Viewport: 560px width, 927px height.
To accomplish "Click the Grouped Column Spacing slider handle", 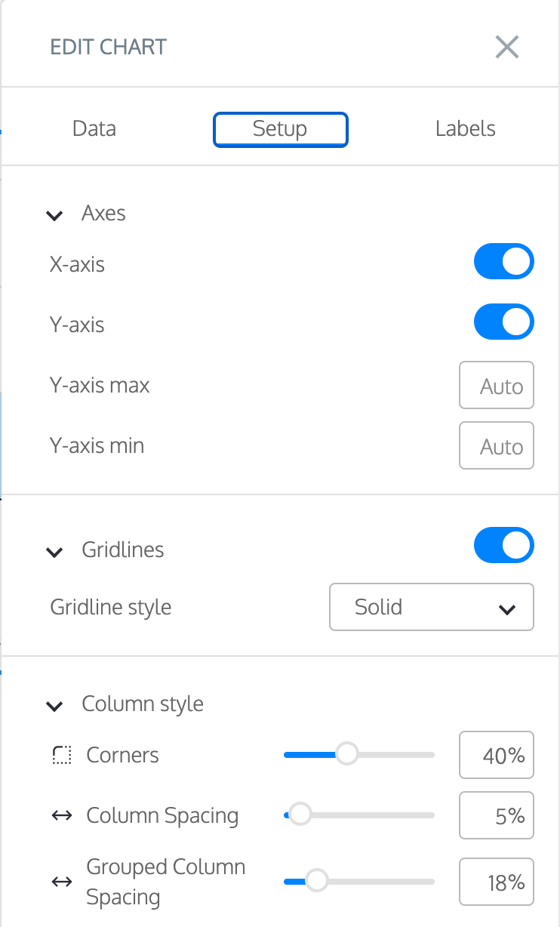I will coord(316,880).
